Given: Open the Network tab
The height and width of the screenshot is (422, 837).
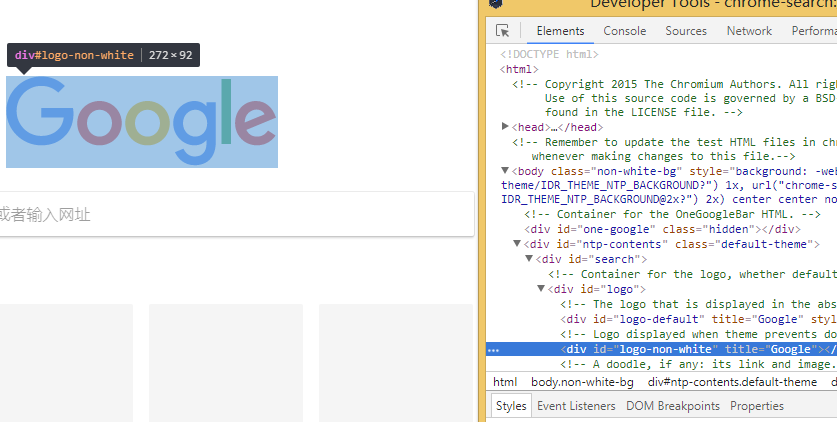Looking at the screenshot, I should [749, 31].
